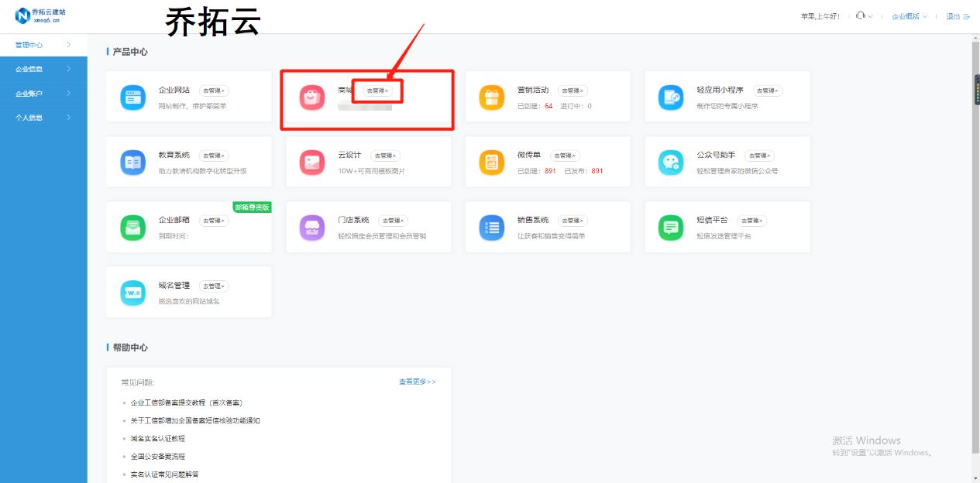Click 去管理 for 销售系统
This screenshot has width=980, height=483.
tap(572, 220)
